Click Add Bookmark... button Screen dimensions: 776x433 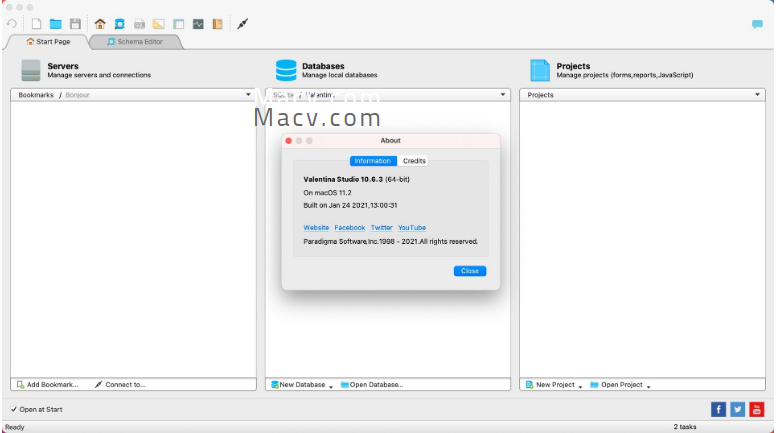(x=48, y=385)
